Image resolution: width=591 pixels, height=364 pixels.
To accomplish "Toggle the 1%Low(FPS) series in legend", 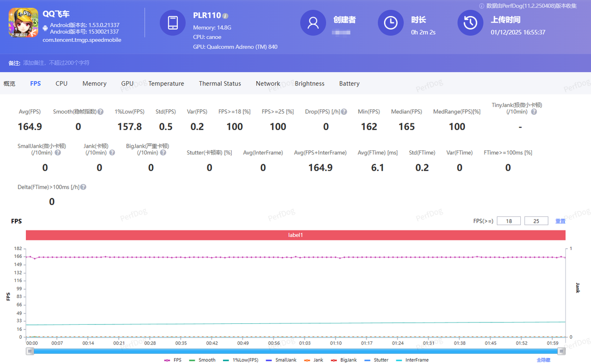I will coord(241,360).
